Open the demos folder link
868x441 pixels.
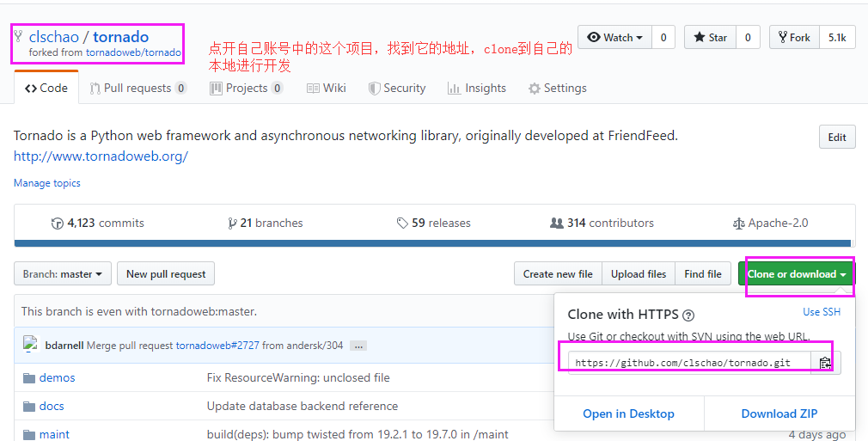[x=57, y=378]
